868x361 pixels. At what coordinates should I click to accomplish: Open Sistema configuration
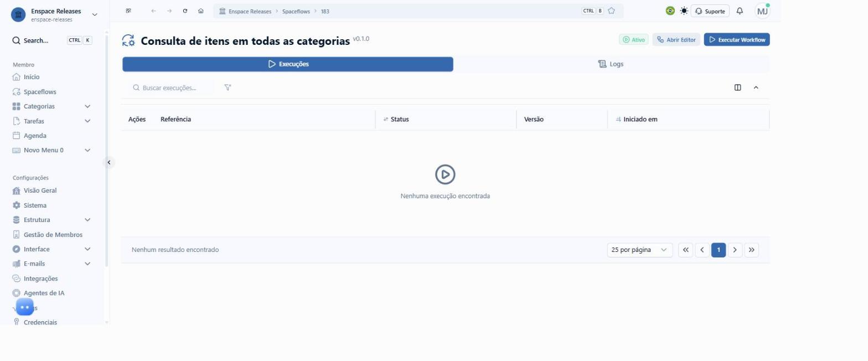[x=35, y=205]
